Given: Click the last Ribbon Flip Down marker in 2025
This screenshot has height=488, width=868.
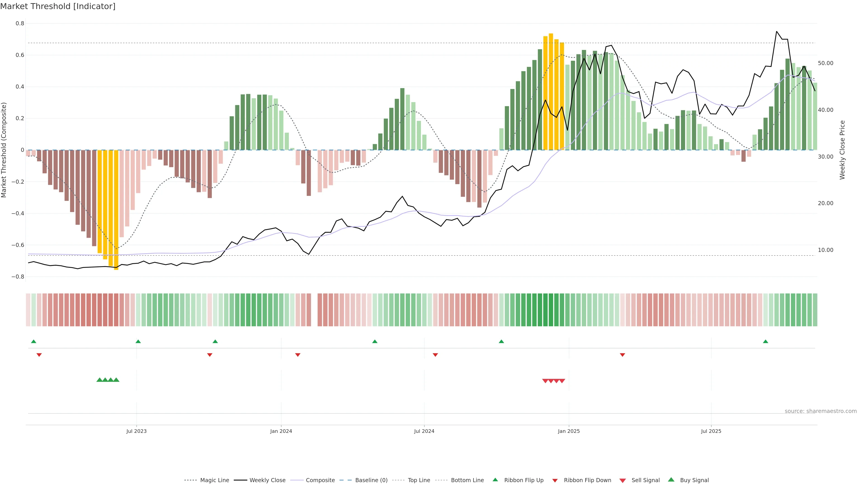Looking at the screenshot, I should [x=622, y=355].
